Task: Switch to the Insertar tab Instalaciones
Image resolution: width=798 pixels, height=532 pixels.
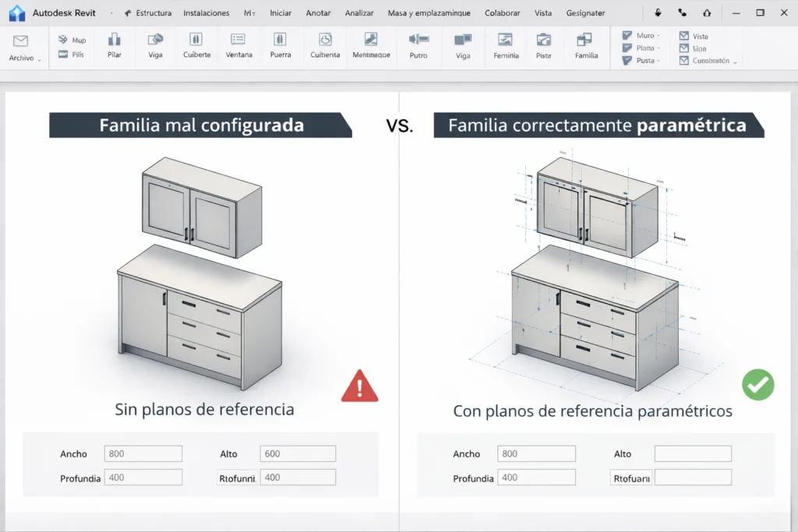Action: (206, 12)
